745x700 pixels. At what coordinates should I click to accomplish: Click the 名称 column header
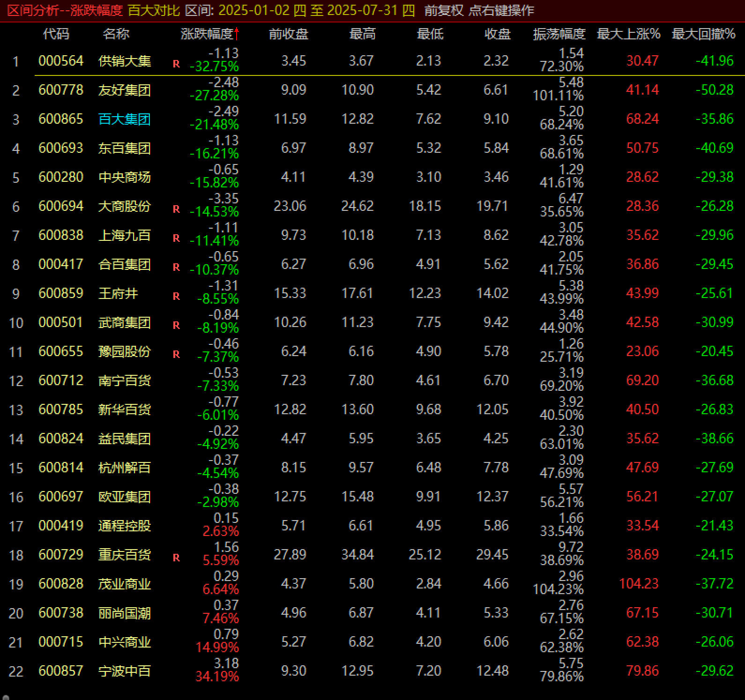click(116, 34)
